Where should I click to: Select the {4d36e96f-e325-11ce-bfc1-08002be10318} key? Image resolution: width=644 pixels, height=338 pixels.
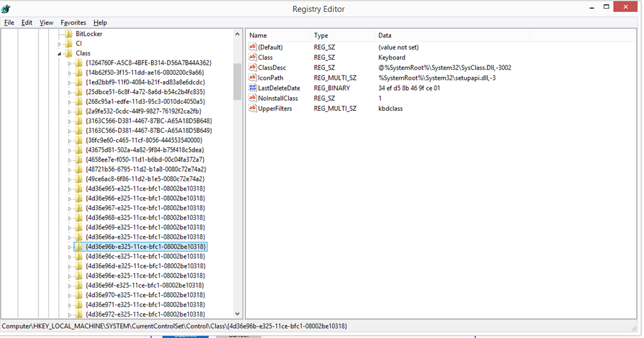[x=145, y=285]
